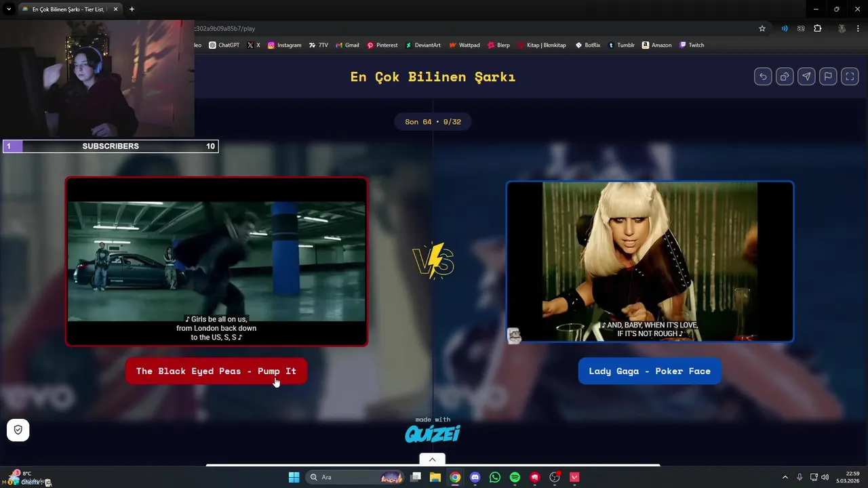Click the SUBSCRIBERS goal bar overlay
Viewport: 868px width, 488px height.
pyautogui.click(x=111, y=146)
